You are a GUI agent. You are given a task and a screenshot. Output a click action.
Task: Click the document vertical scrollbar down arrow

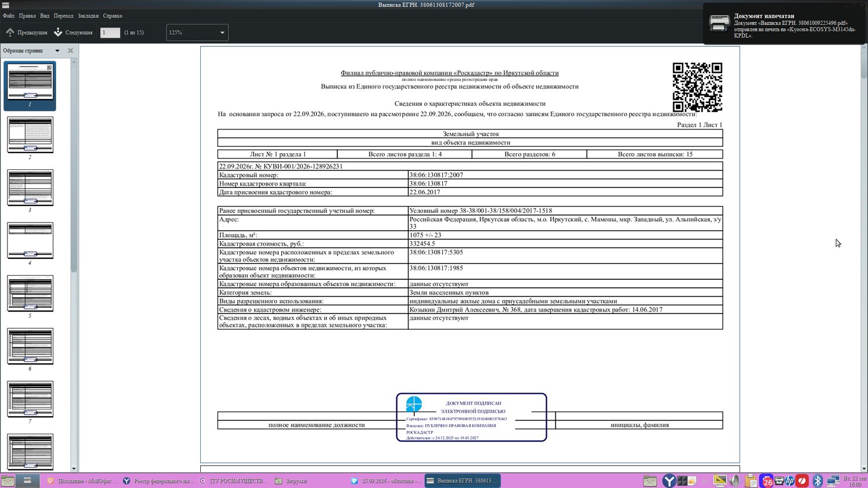864,468
